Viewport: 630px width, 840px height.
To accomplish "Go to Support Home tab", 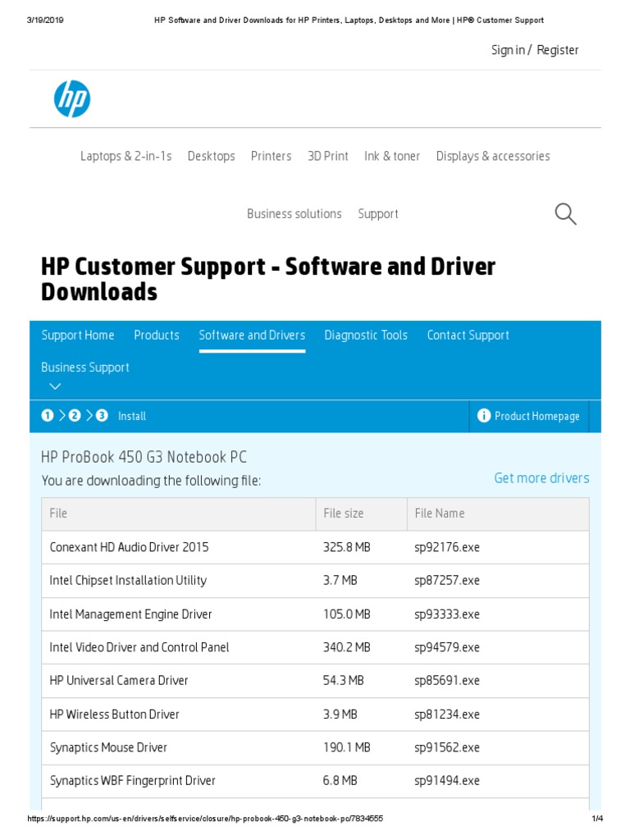I will coord(78,336).
